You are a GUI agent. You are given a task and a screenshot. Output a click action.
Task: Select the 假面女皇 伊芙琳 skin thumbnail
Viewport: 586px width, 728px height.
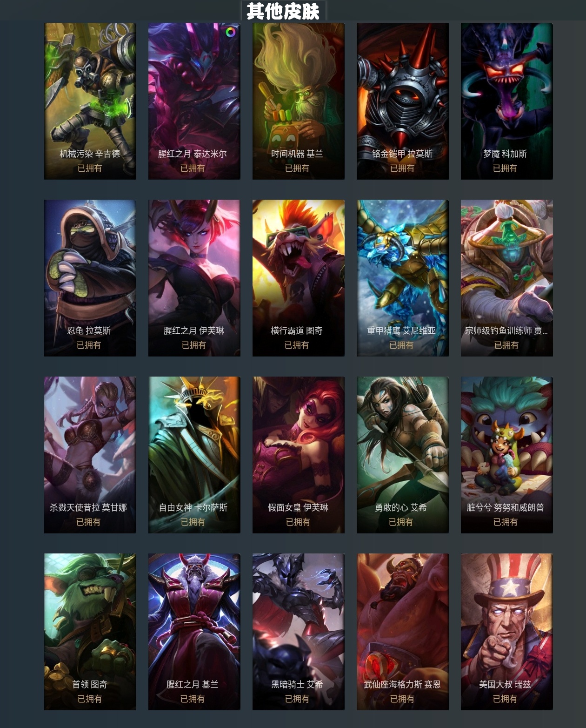pyautogui.click(x=299, y=455)
